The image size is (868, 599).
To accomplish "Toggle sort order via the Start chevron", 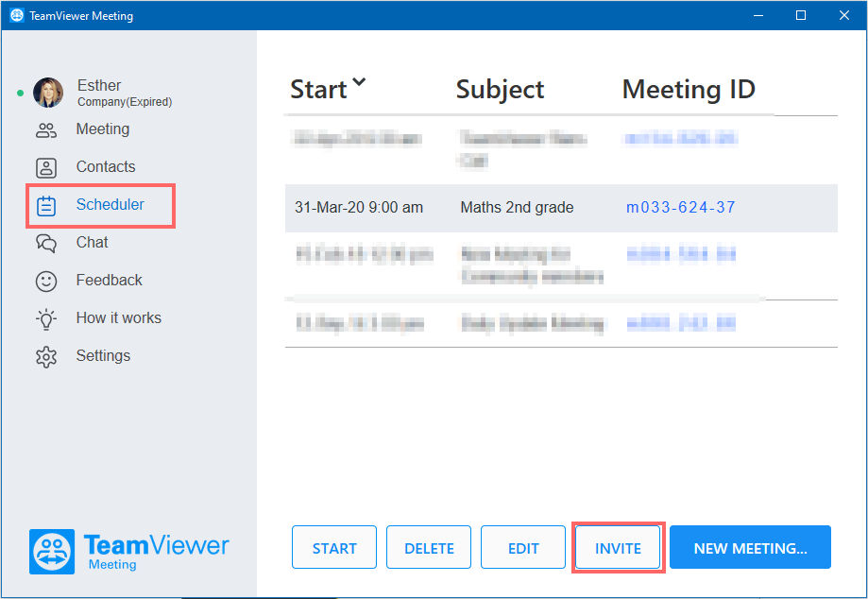I will pos(359,82).
